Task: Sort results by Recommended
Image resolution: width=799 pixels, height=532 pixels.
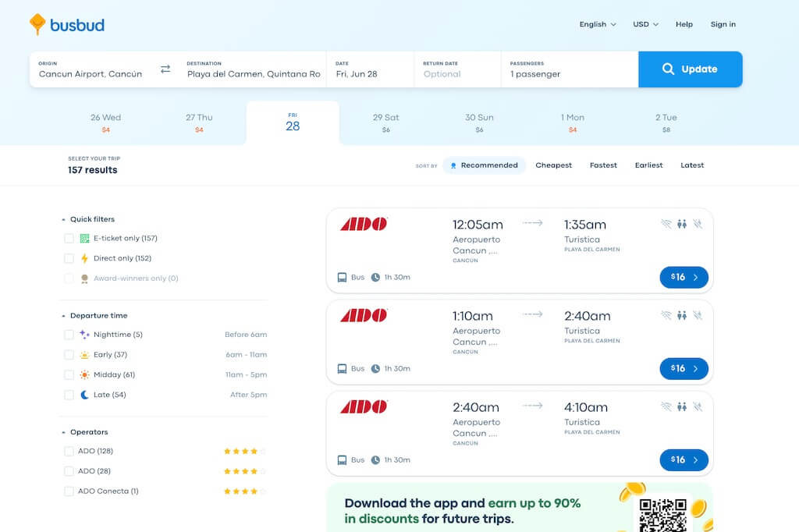Action: 484,165
